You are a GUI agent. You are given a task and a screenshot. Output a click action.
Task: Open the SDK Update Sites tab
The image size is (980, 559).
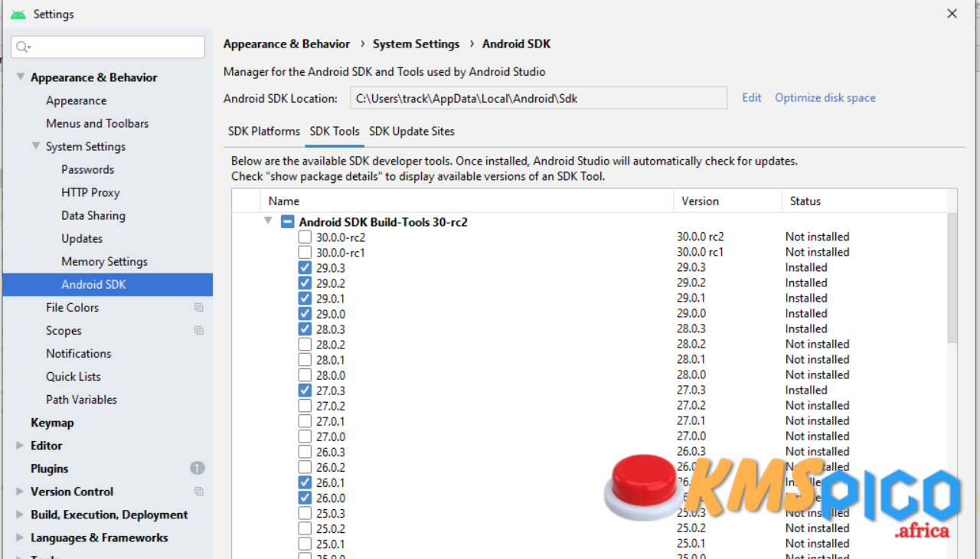[412, 132]
